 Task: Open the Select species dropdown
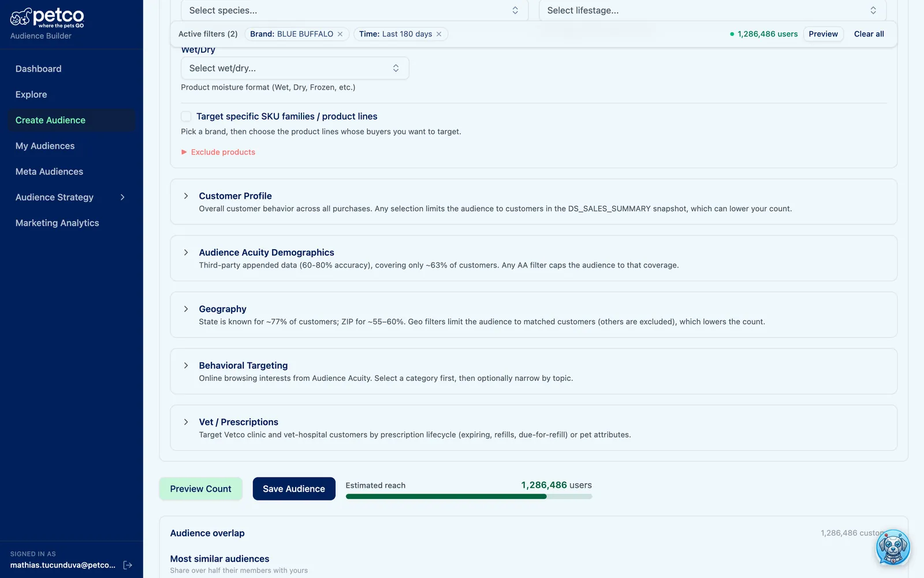pyautogui.click(x=355, y=10)
